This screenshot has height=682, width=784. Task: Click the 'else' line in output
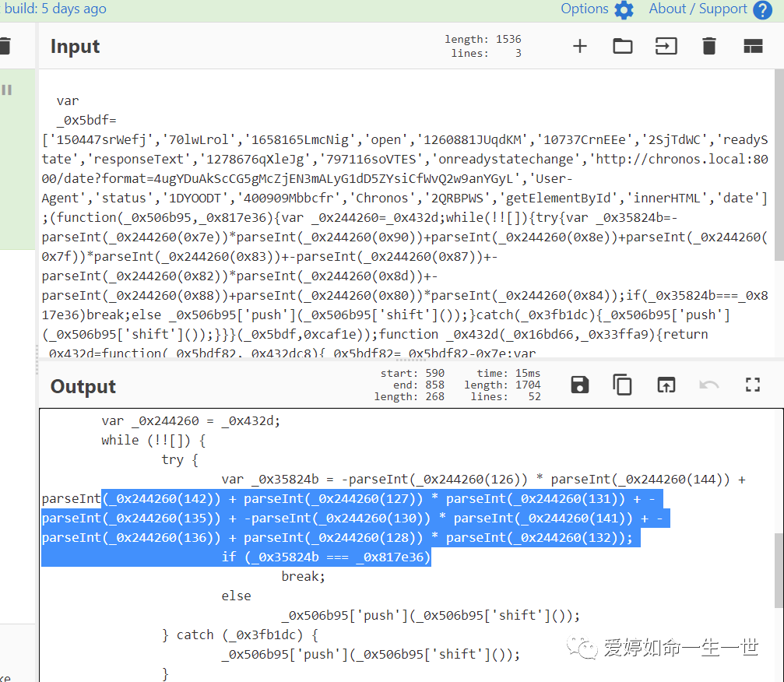coord(236,596)
